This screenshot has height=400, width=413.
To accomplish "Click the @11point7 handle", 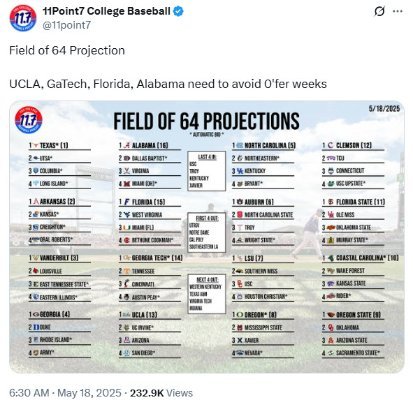I will point(67,25).
